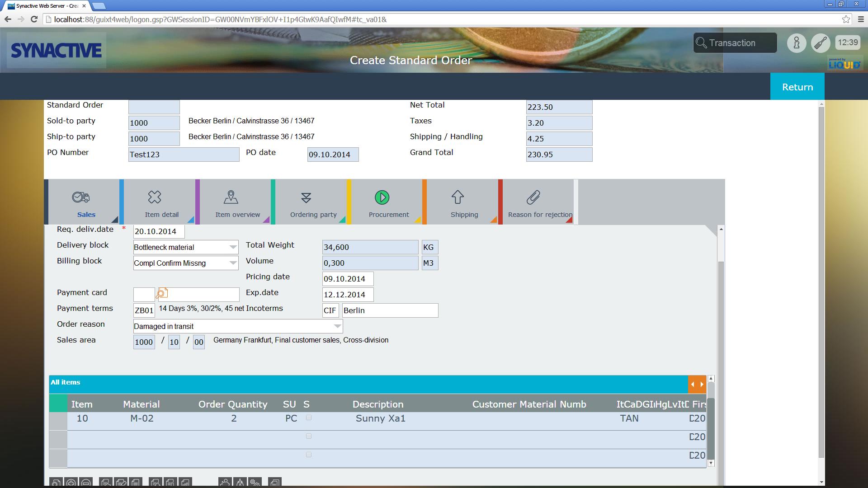Screen dimensions: 868x488
Task: Expand the Delivery block dropdown
Action: 233,247
